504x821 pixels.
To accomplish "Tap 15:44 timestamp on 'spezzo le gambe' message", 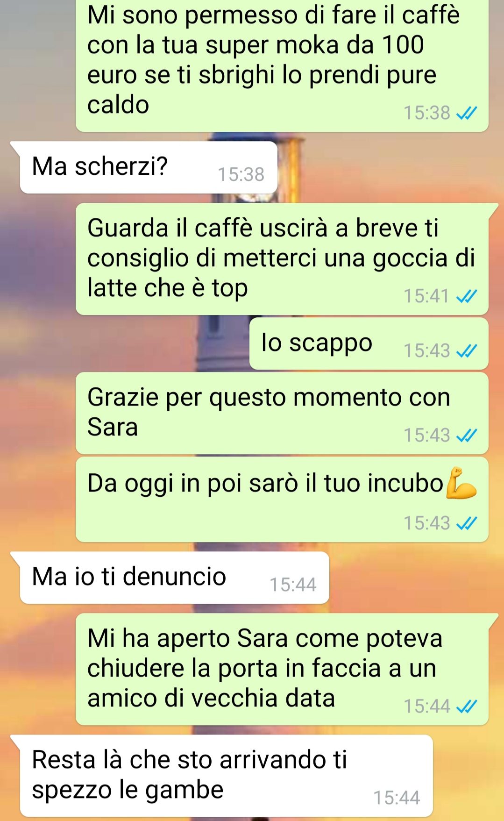I will (x=397, y=798).
